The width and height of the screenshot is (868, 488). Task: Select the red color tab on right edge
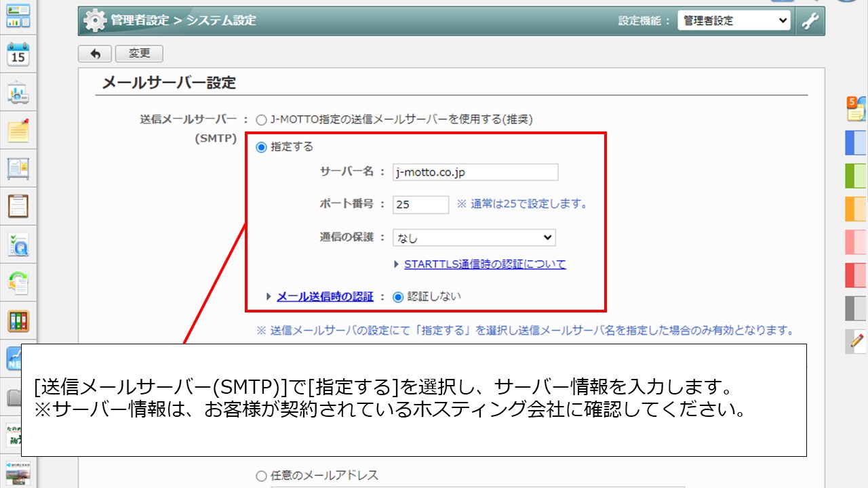point(856,275)
